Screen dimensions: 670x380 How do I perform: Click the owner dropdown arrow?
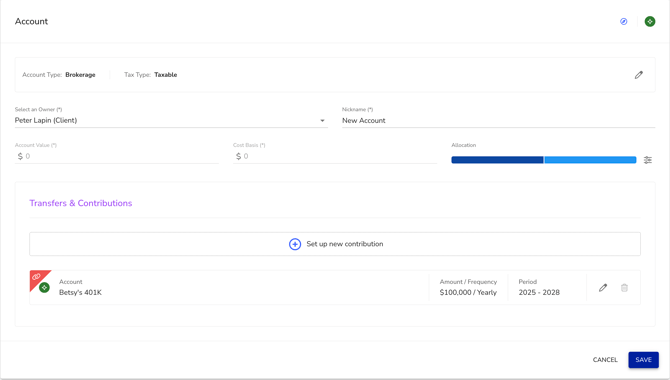tap(322, 121)
